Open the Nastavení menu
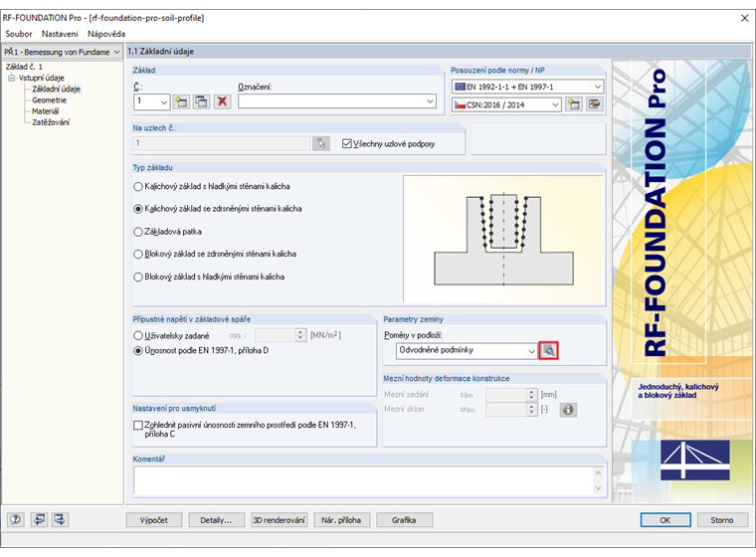Viewport: 756px width, 557px height. [60, 34]
